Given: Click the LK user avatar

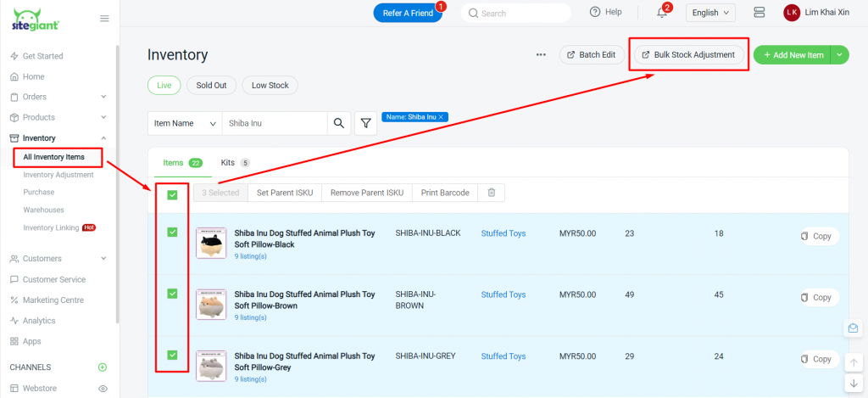Looking at the screenshot, I should pyautogui.click(x=792, y=12).
